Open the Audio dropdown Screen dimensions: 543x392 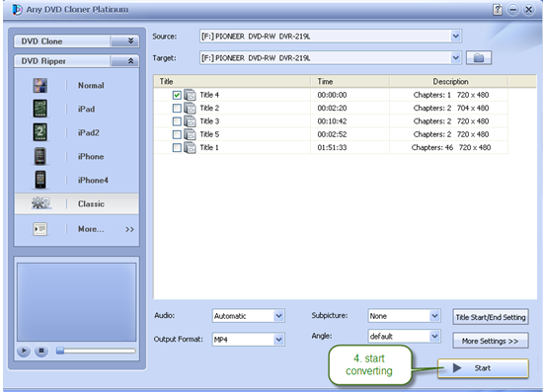tap(278, 316)
